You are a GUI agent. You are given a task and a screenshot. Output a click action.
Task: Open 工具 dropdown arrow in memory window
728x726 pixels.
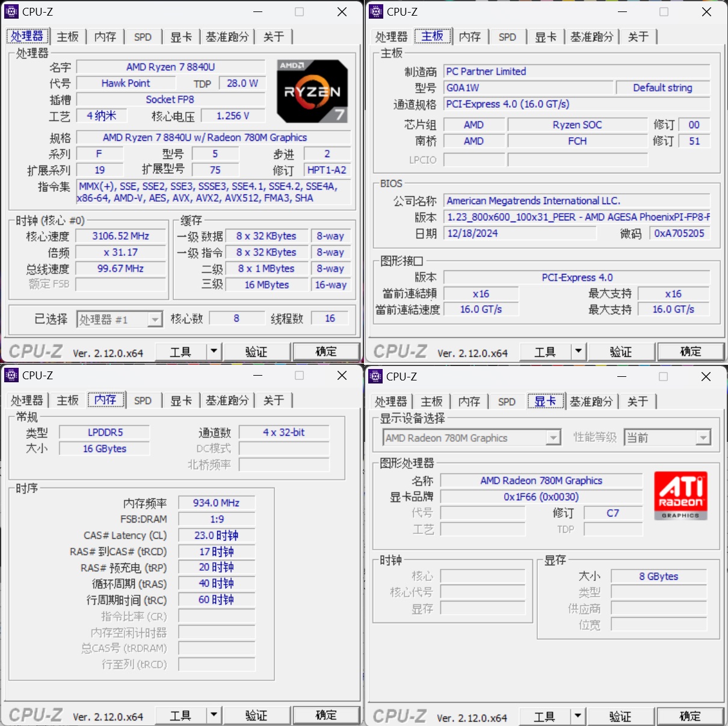tap(214, 715)
